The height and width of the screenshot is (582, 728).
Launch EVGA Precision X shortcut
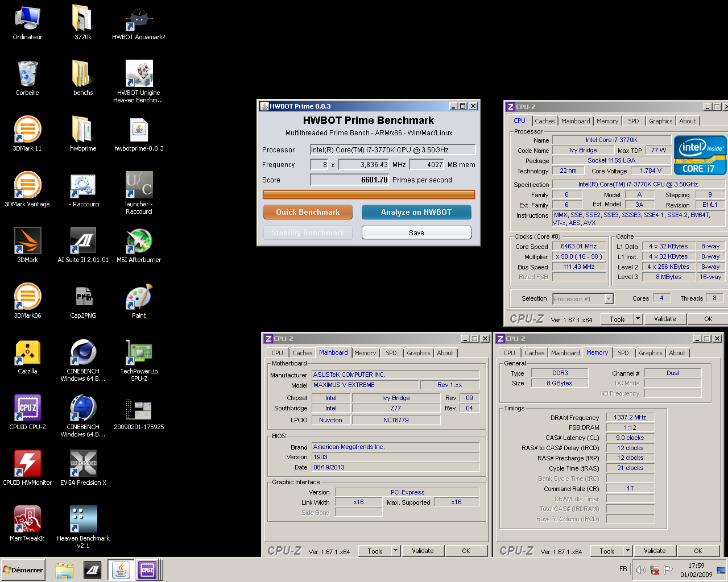click(x=83, y=468)
